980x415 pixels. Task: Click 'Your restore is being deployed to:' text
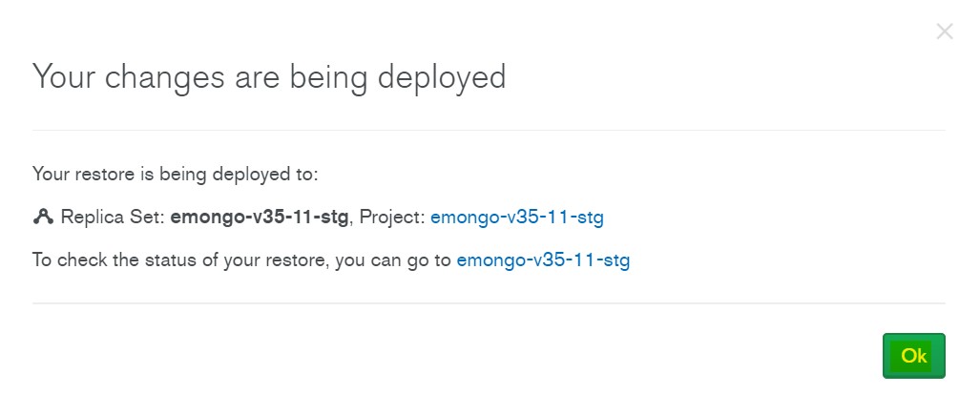pyautogui.click(x=175, y=175)
